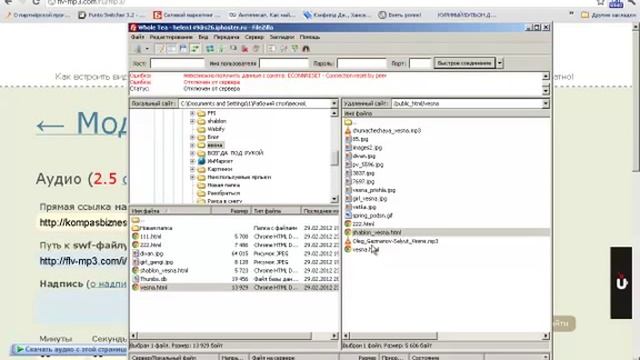640x360 pixels.
Task: Go up via remote parent folder icon
Action: (348, 122)
